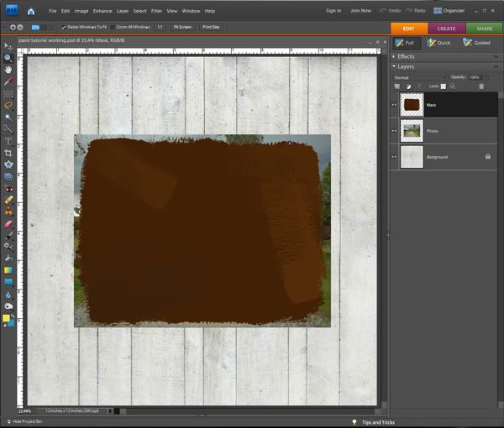Reset default foreground and background colors
Screen dimensions: 504x428
click(x=4, y=326)
